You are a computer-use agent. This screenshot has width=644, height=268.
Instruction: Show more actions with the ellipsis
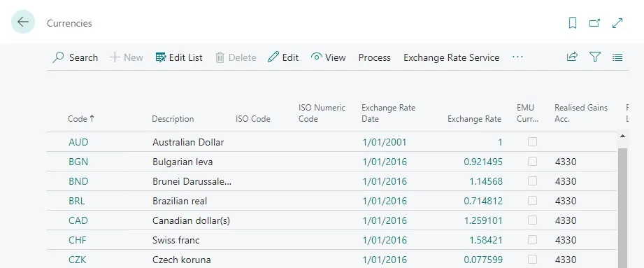point(518,57)
